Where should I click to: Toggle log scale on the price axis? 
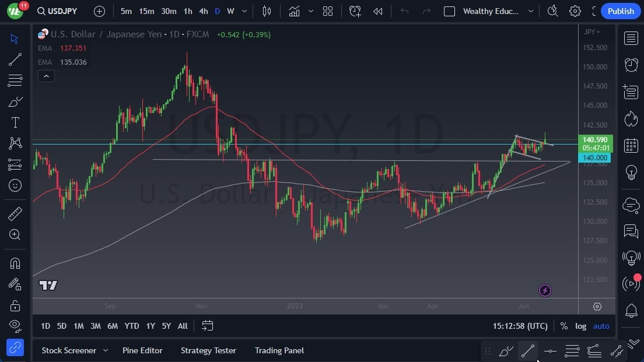click(x=580, y=326)
